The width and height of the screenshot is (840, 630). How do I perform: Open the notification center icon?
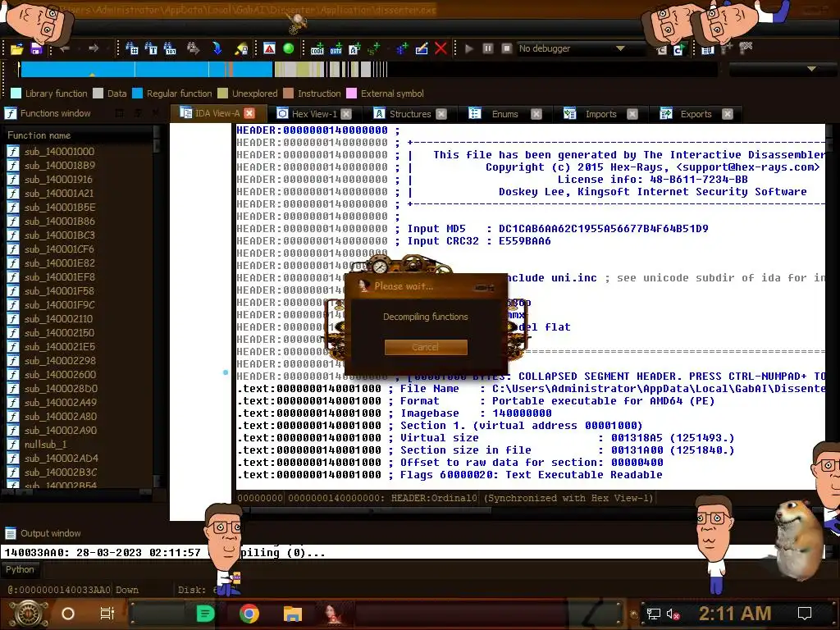[805, 614]
